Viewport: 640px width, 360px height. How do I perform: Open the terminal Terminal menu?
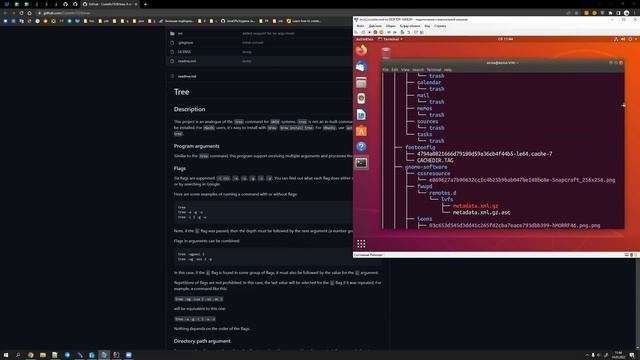pyautogui.click(x=433, y=70)
